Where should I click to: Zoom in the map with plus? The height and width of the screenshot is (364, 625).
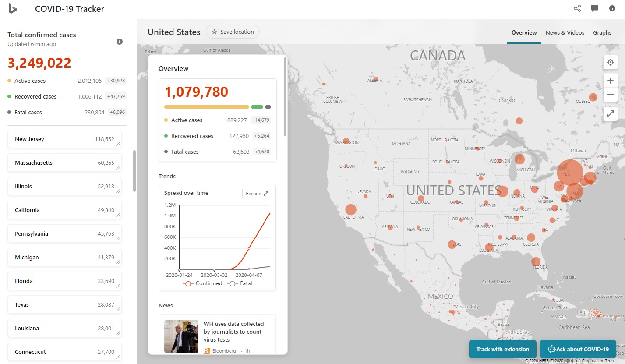click(x=611, y=81)
